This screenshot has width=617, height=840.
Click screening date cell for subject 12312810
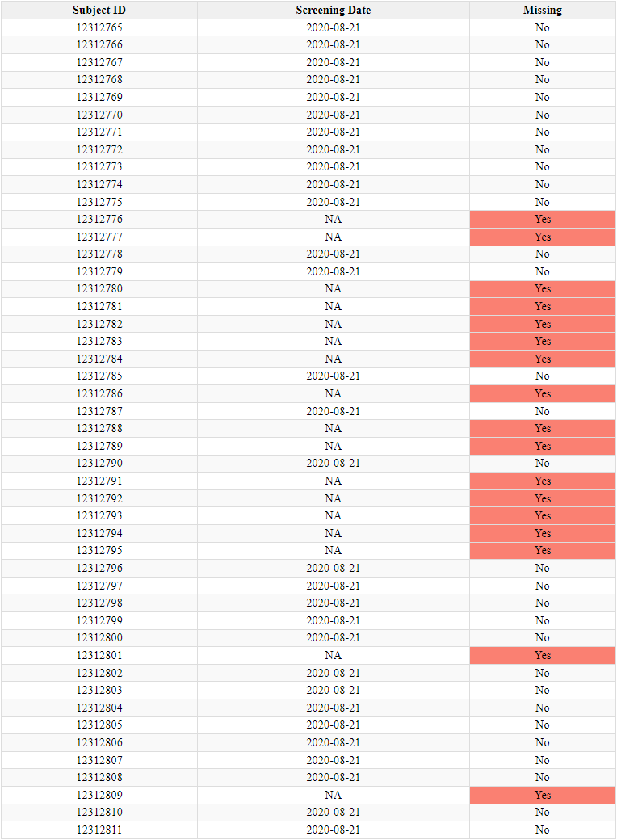[333, 812]
